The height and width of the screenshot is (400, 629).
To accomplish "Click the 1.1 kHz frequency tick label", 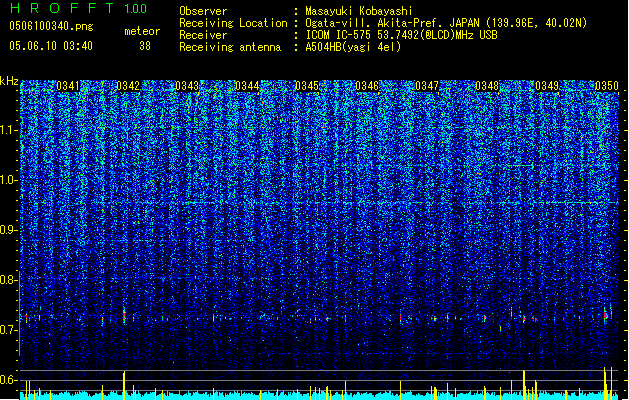I will click(9, 130).
